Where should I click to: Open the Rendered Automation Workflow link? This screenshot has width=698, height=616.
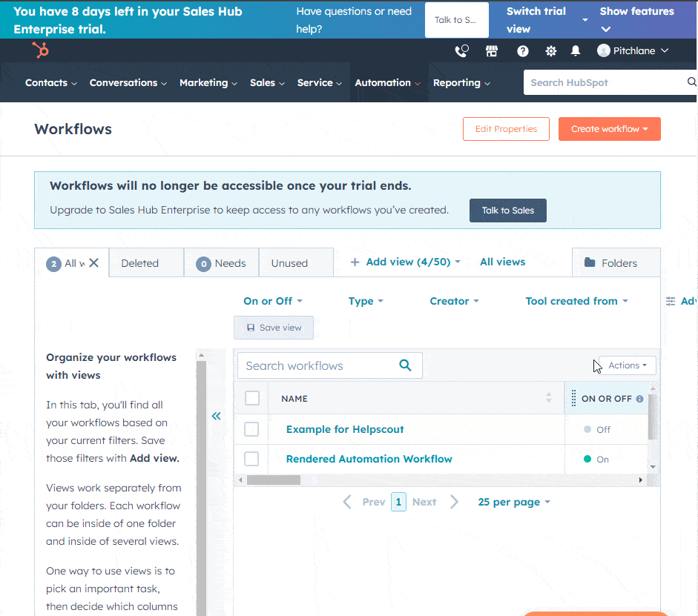(x=369, y=459)
